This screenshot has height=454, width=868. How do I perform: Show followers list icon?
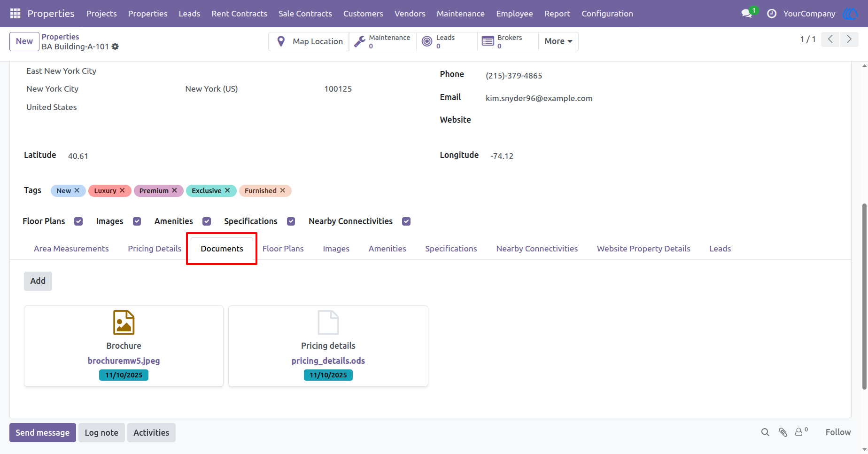coord(801,431)
